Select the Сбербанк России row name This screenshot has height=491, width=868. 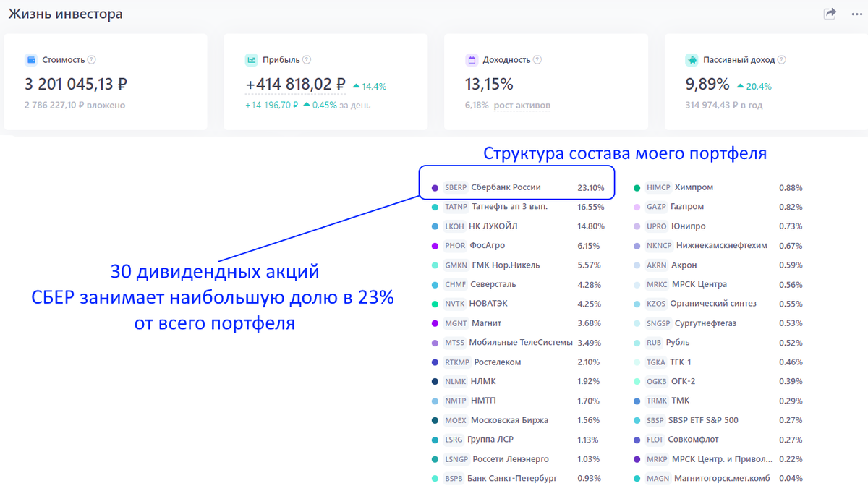pos(506,187)
